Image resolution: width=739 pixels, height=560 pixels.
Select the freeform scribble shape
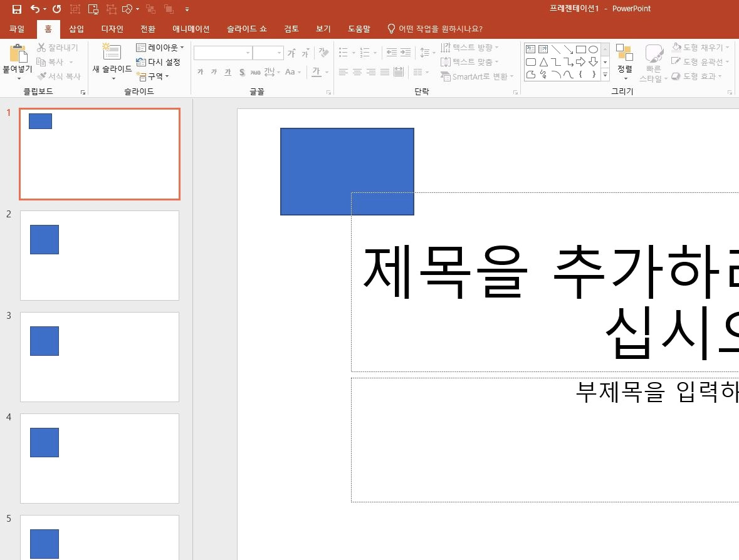pos(543,75)
